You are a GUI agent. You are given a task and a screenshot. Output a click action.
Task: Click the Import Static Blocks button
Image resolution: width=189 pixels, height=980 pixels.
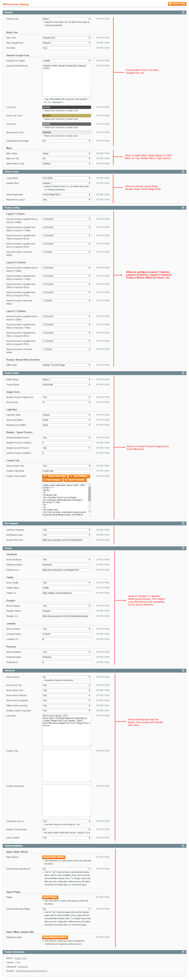click(x=54, y=857)
